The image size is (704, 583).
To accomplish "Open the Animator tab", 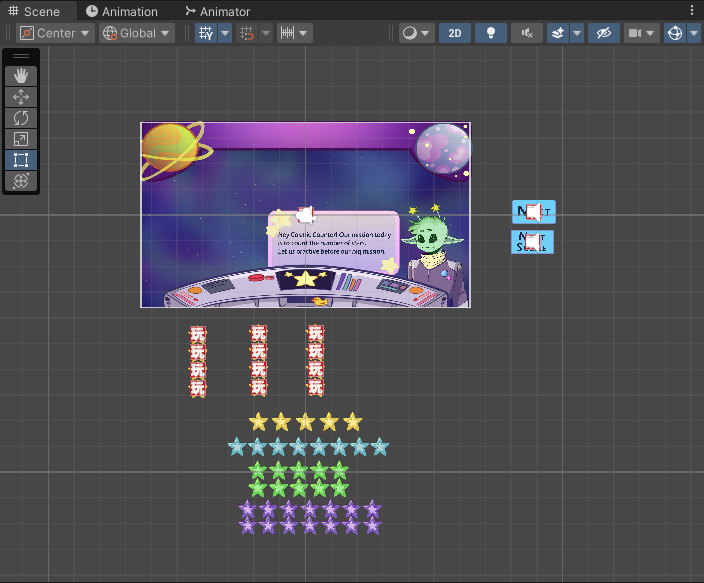I will tap(218, 11).
